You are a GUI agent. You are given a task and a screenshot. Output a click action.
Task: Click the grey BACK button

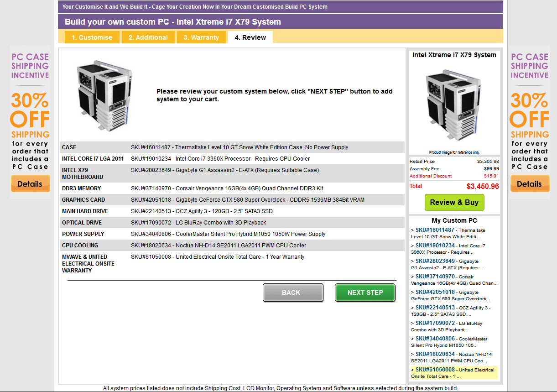pyautogui.click(x=293, y=293)
